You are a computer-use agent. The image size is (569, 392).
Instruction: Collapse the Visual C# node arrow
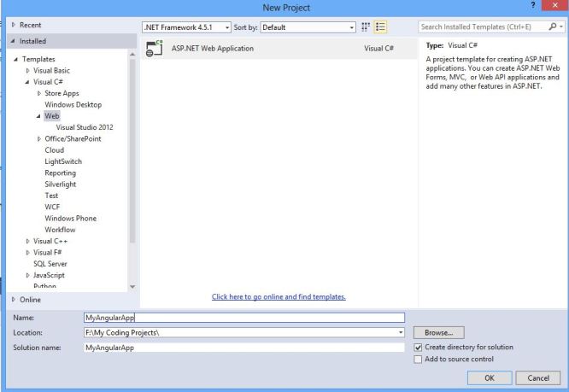(x=27, y=82)
